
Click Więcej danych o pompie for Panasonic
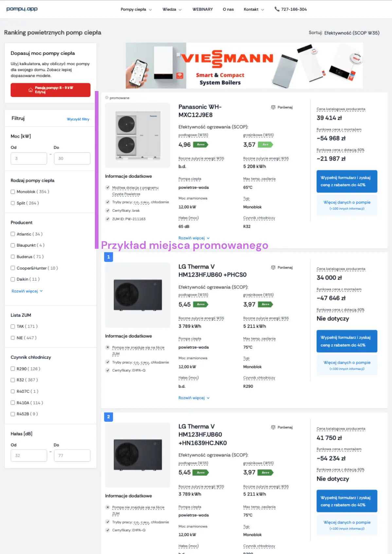pos(347,205)
